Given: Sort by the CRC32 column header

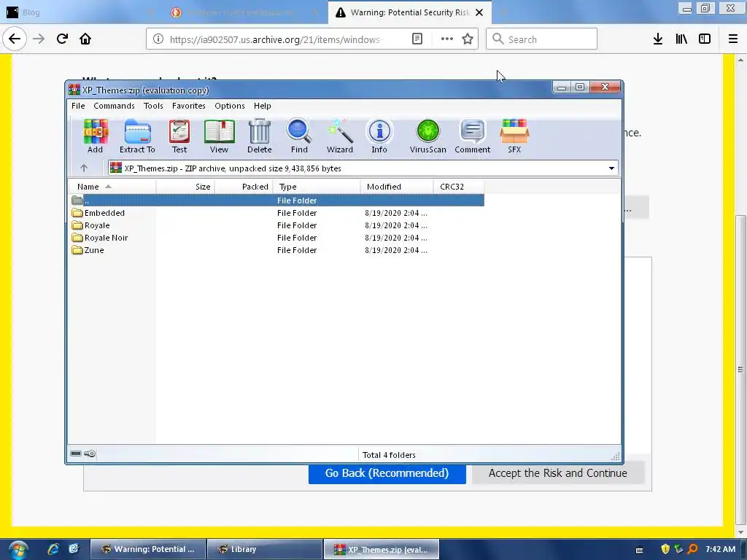Looking at the screenshot, I should pyautogui.click(x=459, y=187).
